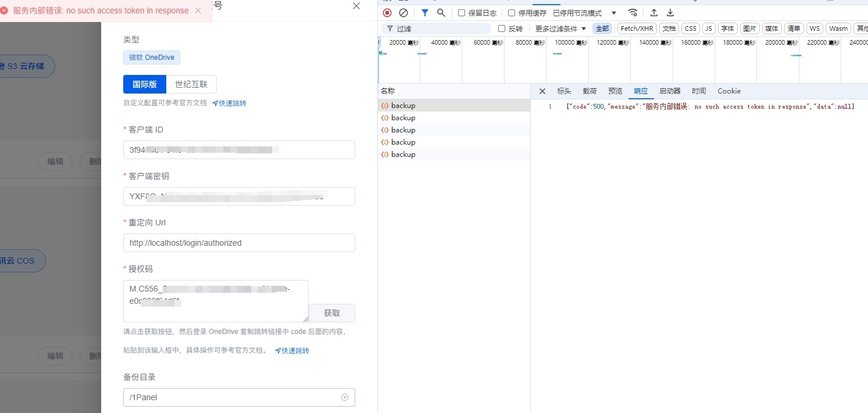868x413 pixels.
Task: Select the second backup request row
Action: pyautogui.click(x=454, y=118)
